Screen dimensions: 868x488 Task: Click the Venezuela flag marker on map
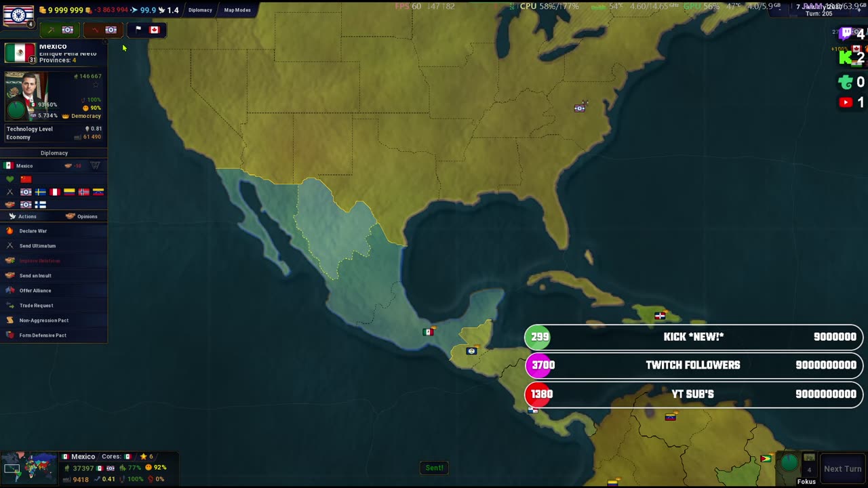[x=671, y=417]
